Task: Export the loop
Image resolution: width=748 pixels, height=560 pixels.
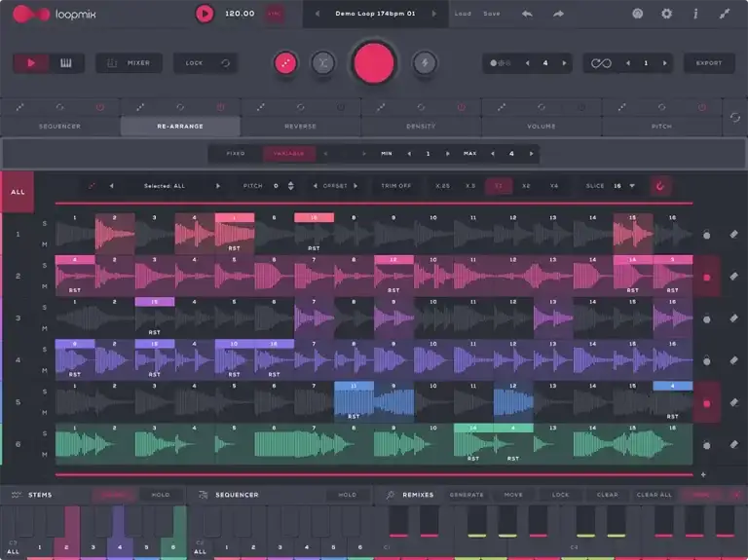Action: (x=709, y=63)
